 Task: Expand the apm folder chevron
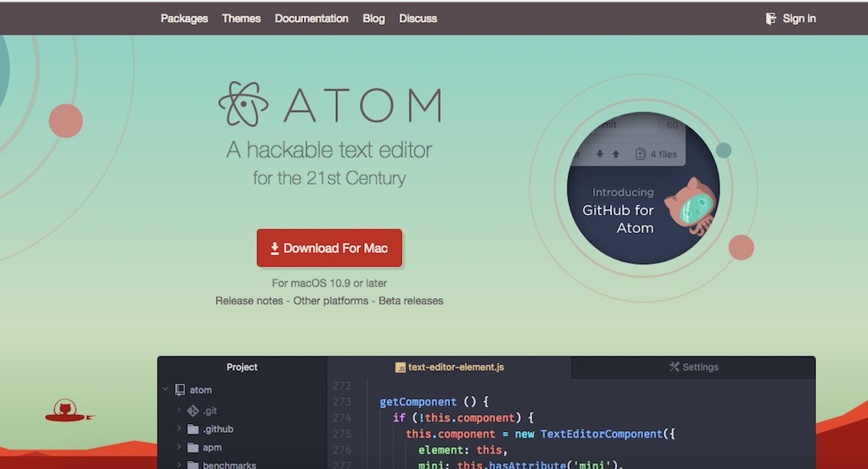point(178,447)
